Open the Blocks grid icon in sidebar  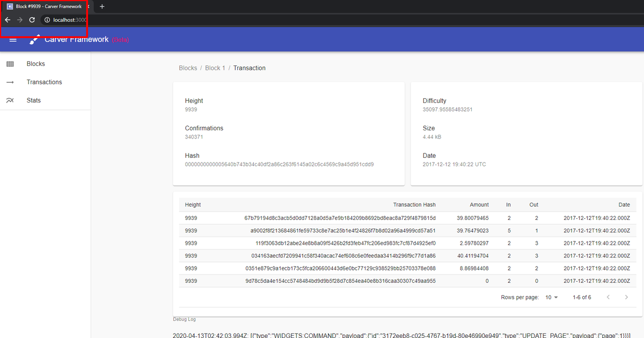point(11,64)
